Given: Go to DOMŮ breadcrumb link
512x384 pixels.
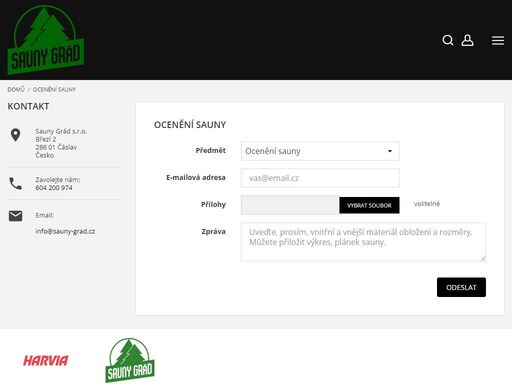Looking at the screenshot, I should pyautogui.click(x=16, y=89).
